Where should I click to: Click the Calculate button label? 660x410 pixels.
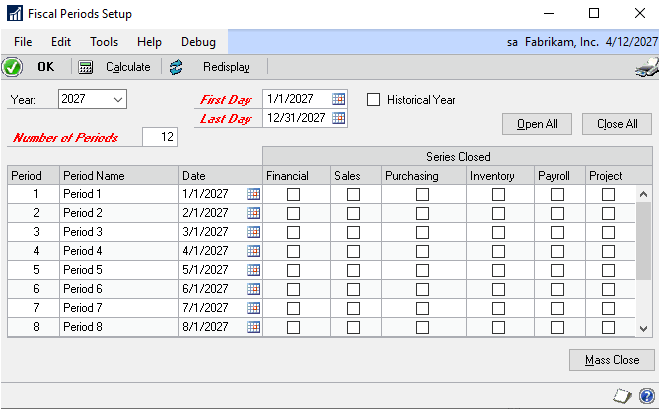click(128, 67)
